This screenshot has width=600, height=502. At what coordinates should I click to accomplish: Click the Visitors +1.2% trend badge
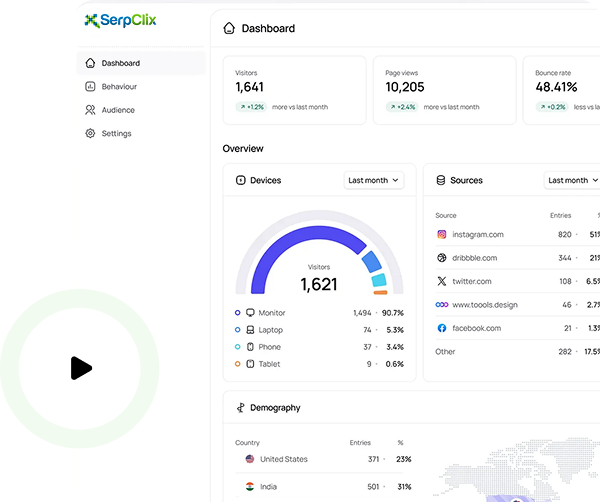[251, 107]
